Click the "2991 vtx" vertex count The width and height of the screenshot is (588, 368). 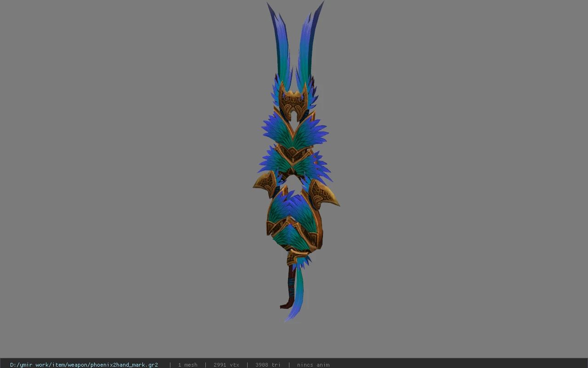(226, 365)
